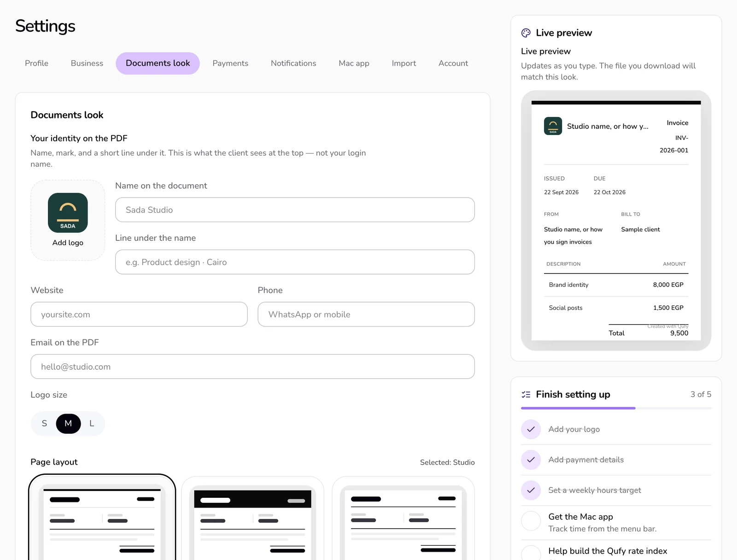
Task: Click the '3 of 5' progress count
Action: [x=701, y=395]
